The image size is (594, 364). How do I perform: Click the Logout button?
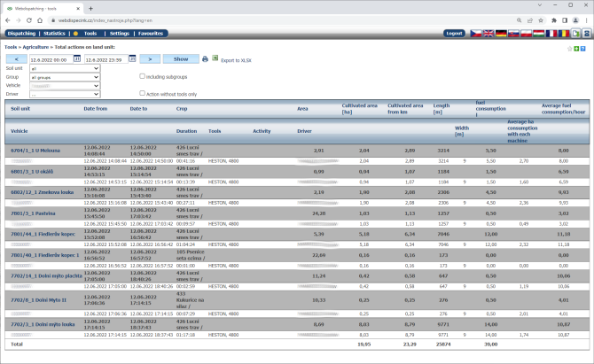pos(454,33)
